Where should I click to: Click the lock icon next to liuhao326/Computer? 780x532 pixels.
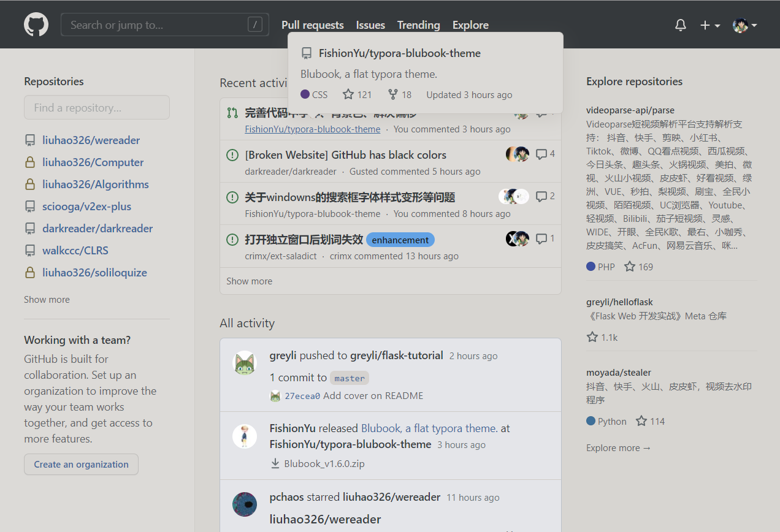pos(29,162)
